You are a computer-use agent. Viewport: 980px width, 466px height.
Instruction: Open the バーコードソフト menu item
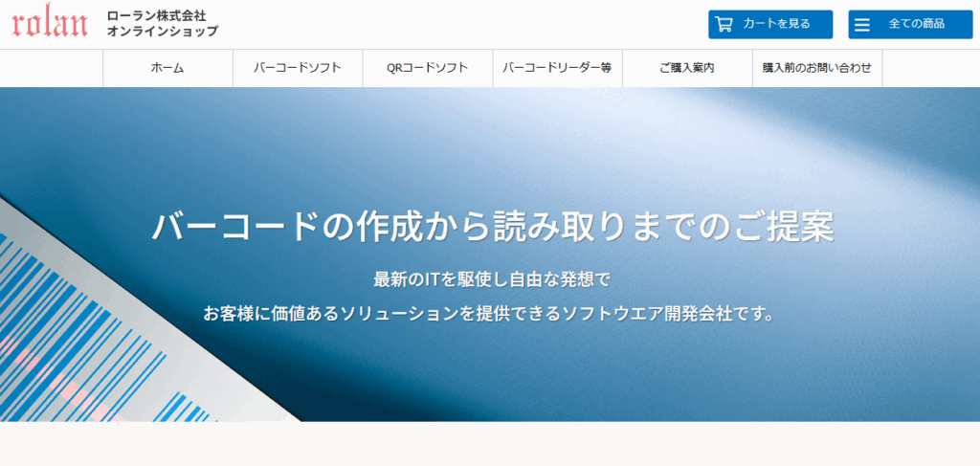(x=298, y=68)
